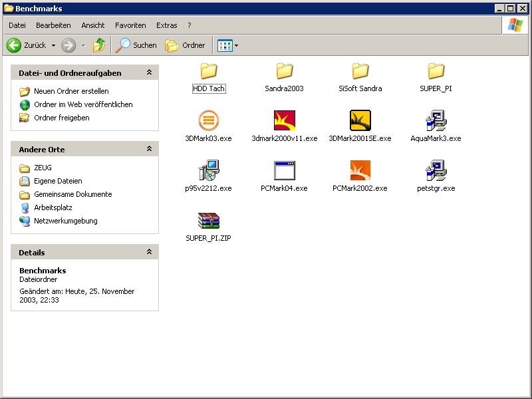The width and height of the screenshot is (532, 399).
Task: Click the views grid icon
Action: pyautogui.click(x=225, y=45)
